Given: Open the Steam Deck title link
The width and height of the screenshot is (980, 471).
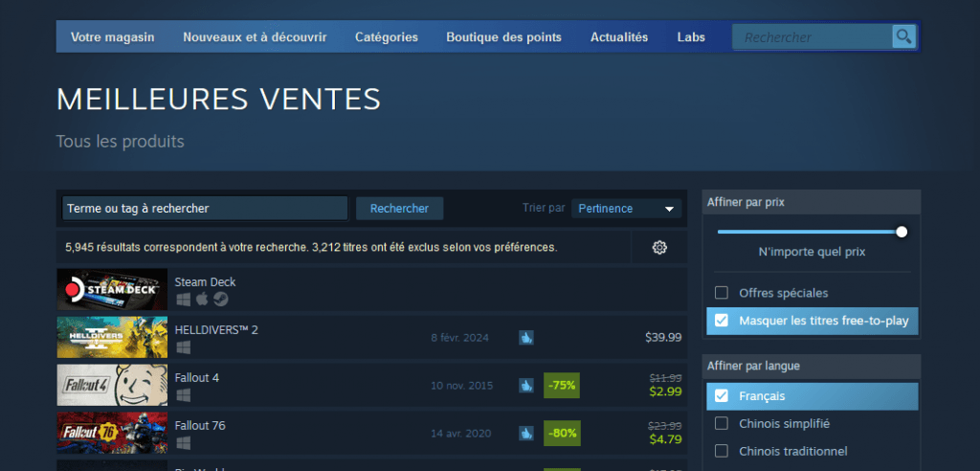Looking at the screenshot, I should 205,282.
